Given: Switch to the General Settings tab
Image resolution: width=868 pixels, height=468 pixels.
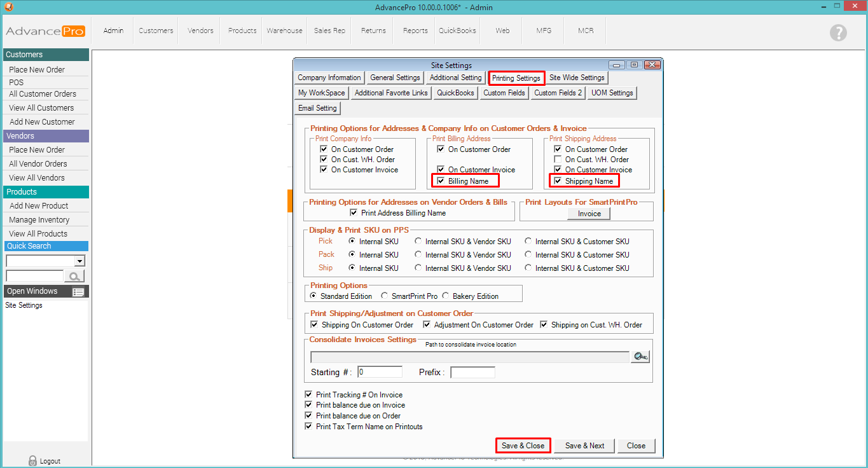Looking at the screenshot, I should pos(395,78).
